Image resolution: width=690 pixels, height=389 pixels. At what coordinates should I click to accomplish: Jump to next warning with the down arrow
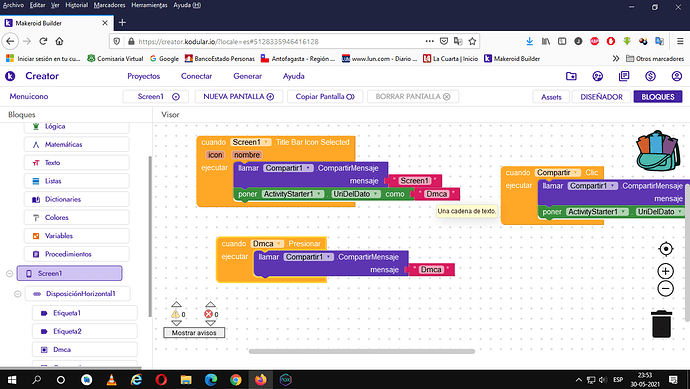pos(176,323)
